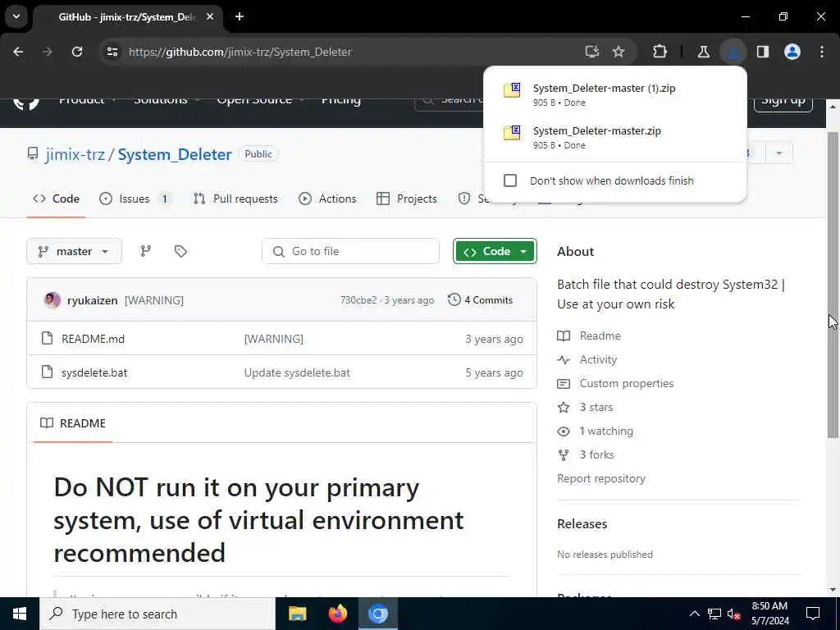View tags icon
Viewport: 840px width, 630px height.
tap(180, 251)
